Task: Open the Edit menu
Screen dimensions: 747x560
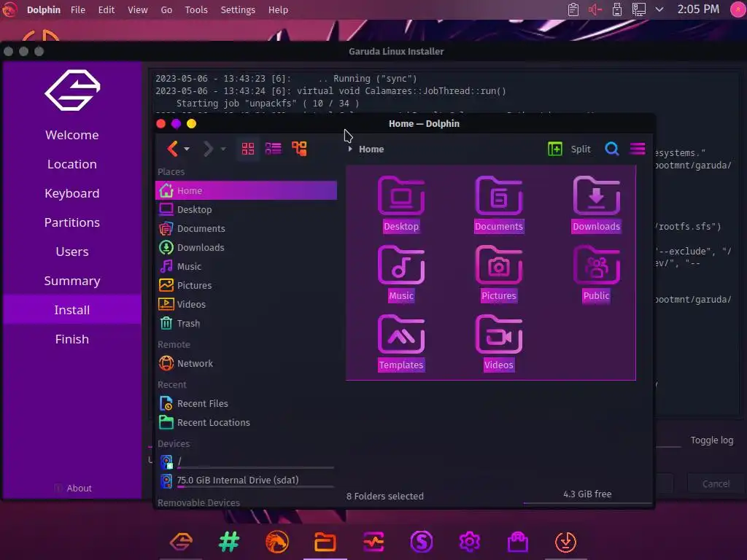Action: (107, 9)
